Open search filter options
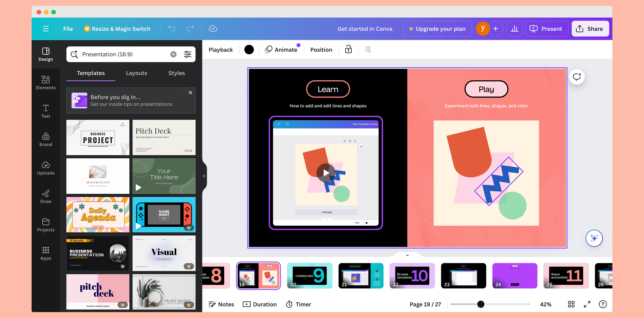The width and height of the screenshot is (644, 318). click(187, 54)
